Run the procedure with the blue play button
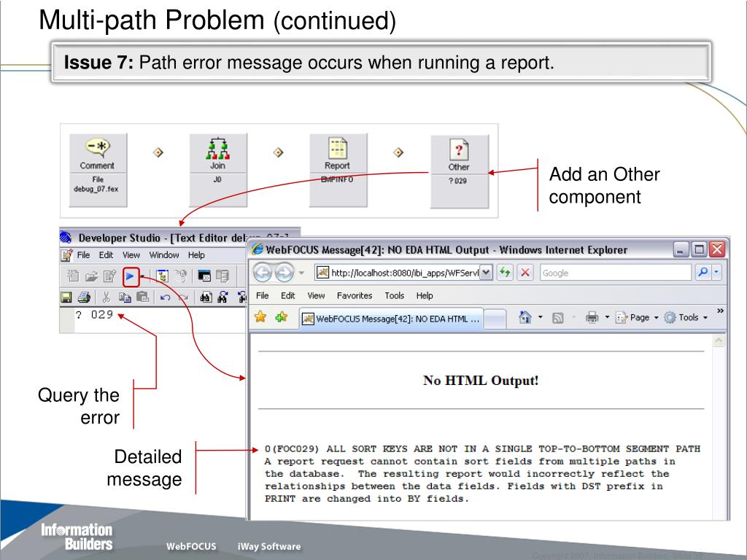Viewport: 747px width, 560px height. [x=130, y=276]
